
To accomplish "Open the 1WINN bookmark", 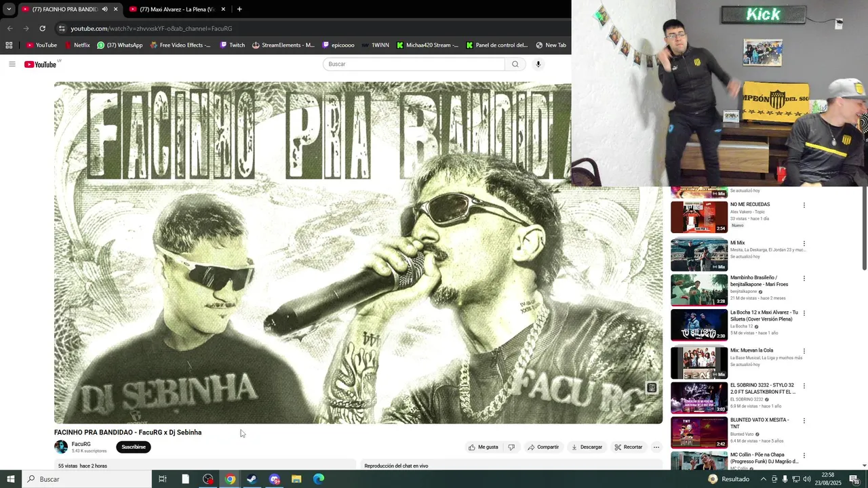I will [376, 45].
